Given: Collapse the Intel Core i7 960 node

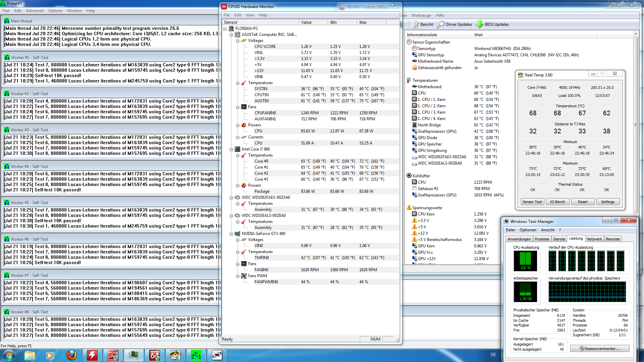Looking at the screenshot, I should point(231,149).
